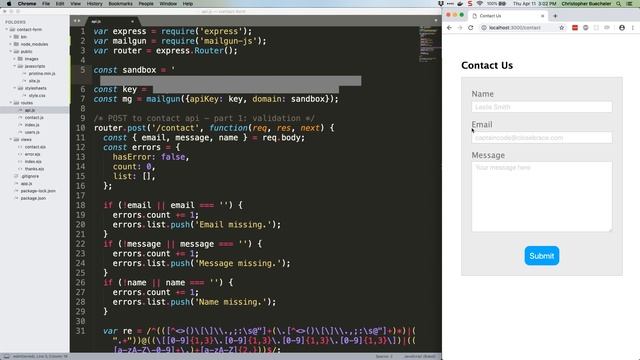Open the tab list dropdown in Sublime
The height and width of the screenshot is (360, 640).
click(x=436, y=20)
